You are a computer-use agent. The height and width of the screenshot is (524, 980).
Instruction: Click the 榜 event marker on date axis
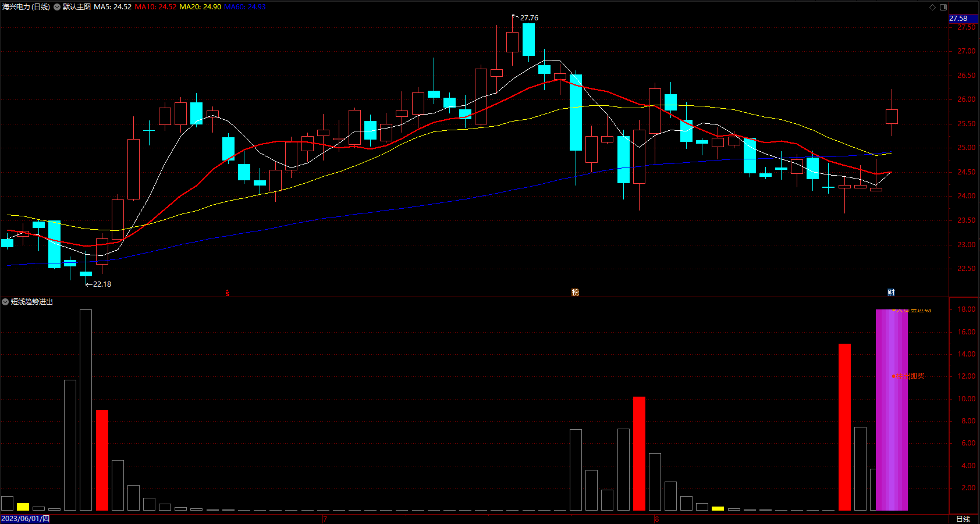[x=575, y=293]
